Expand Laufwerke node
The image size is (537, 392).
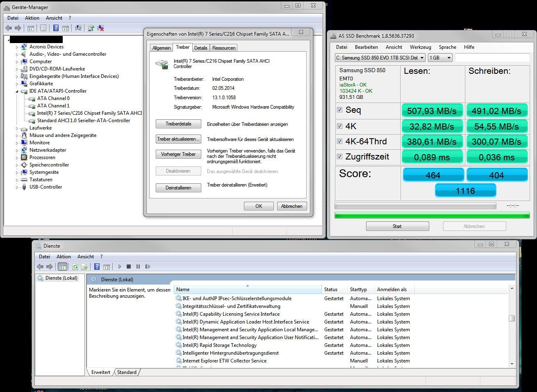17,128
